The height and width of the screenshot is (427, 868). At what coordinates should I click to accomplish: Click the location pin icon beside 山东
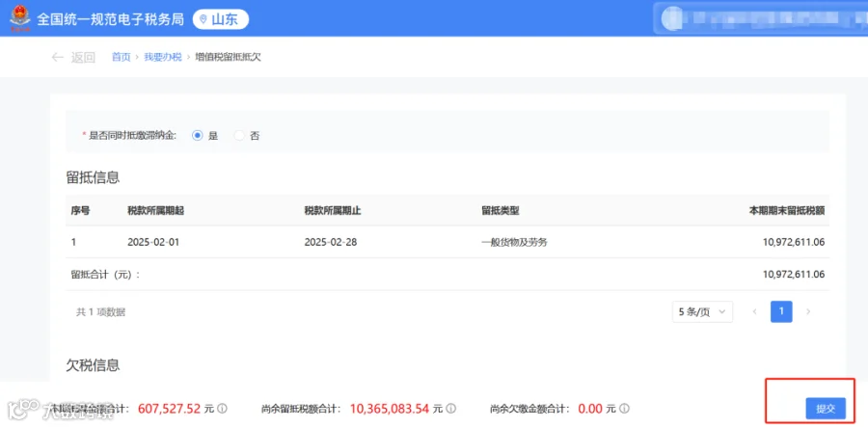[203, 19]
